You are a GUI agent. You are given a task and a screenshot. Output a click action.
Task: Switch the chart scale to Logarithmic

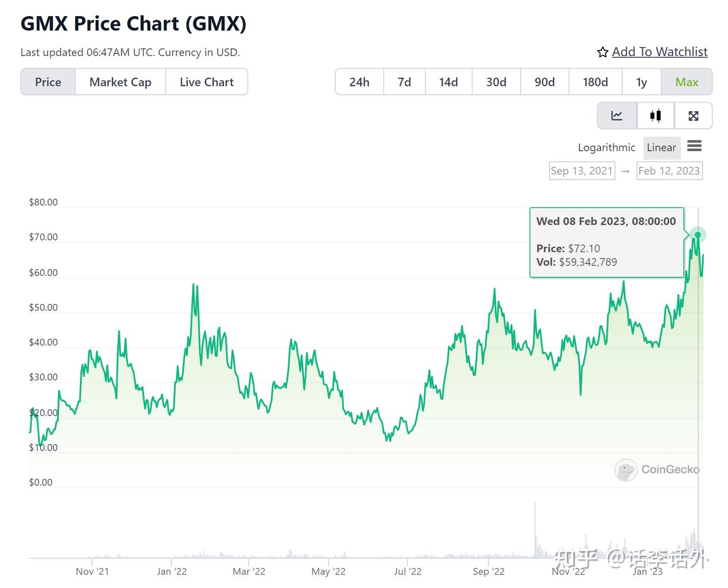[606, 147]
